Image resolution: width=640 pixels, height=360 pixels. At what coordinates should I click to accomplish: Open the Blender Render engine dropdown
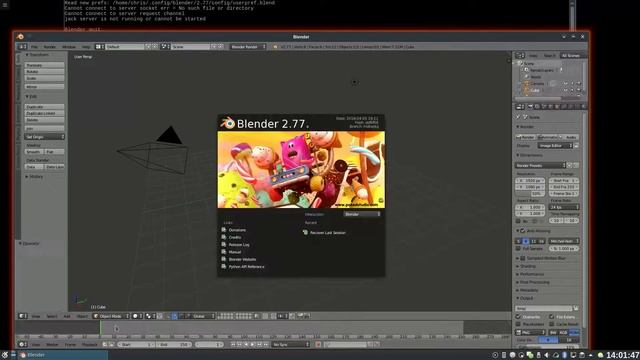(x=248, y=47)
